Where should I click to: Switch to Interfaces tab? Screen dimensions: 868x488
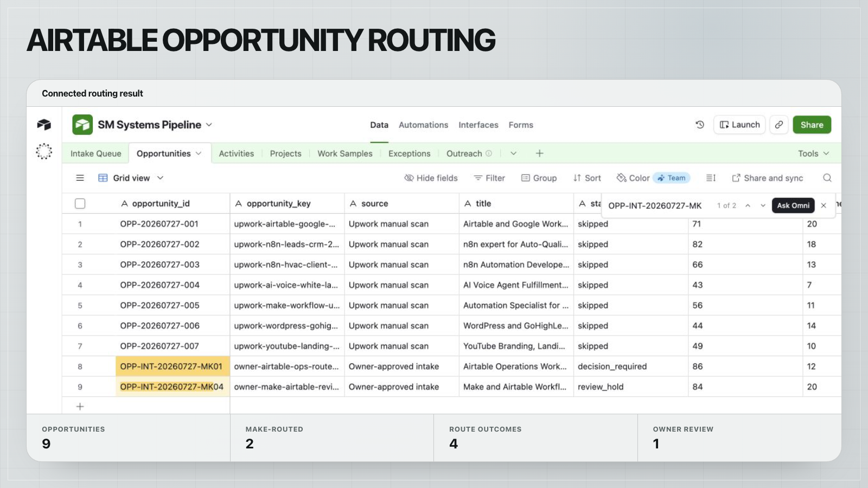(478, 125)
